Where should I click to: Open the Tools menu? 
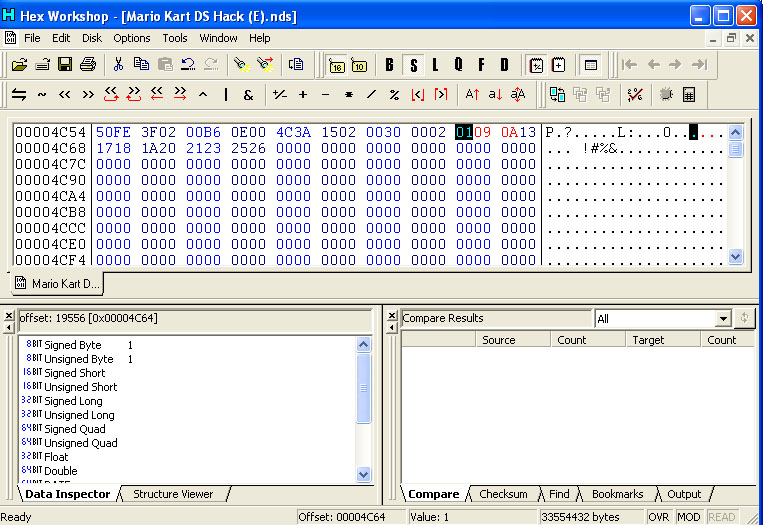175,38
